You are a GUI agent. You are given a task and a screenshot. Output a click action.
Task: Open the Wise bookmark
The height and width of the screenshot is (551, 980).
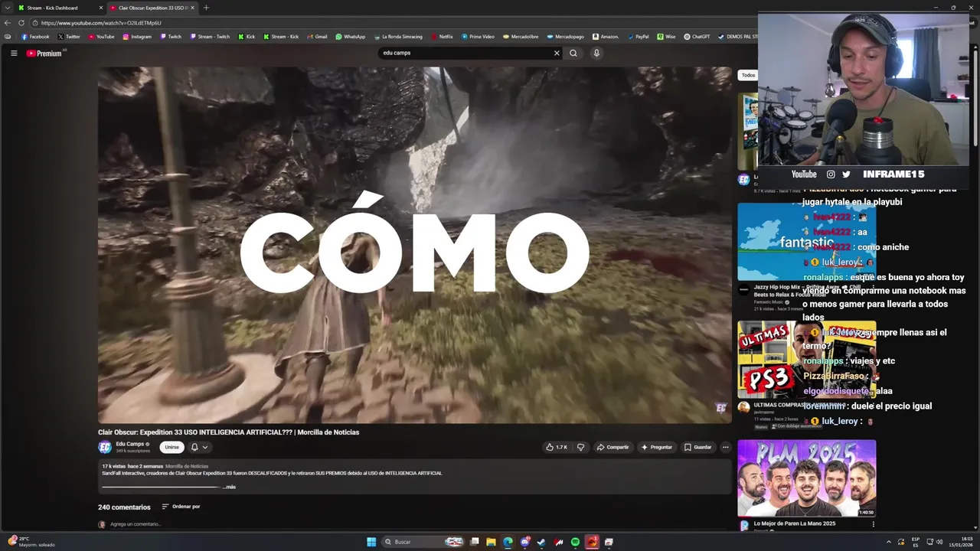click(666, 37)
